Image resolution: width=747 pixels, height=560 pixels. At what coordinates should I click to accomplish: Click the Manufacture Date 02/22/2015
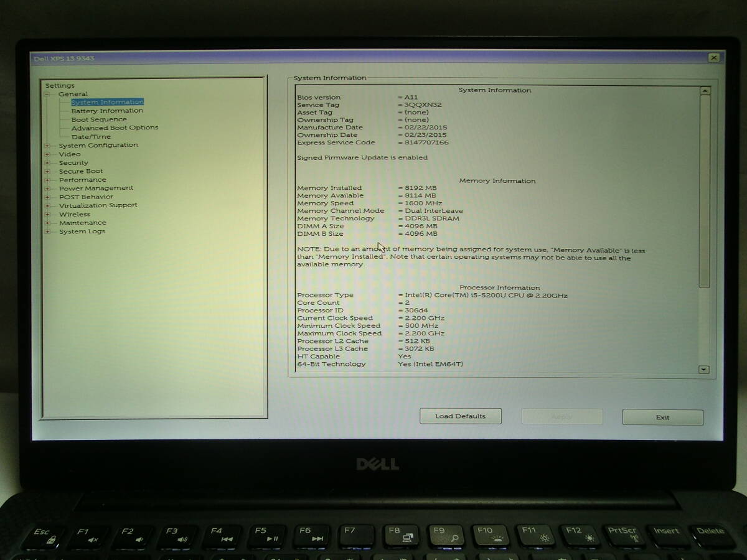point(425,128)
